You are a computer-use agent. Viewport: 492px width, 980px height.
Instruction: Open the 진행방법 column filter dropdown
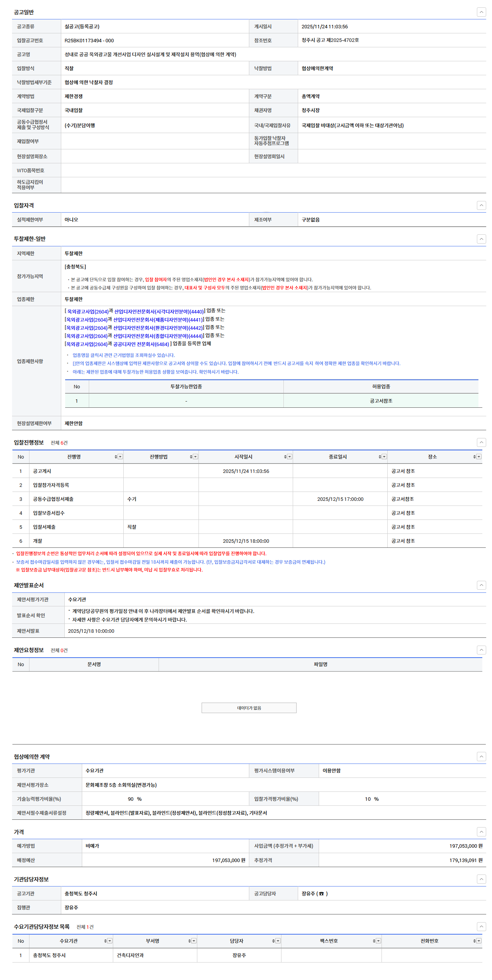pyautogui.click(x=195, y=457)
